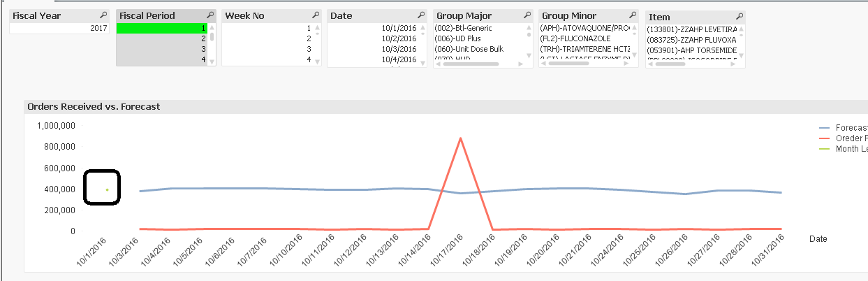This screenshot has width=868, height=281.
Task: Open search in Fiscal Year list box
Action: pos(103,15)
